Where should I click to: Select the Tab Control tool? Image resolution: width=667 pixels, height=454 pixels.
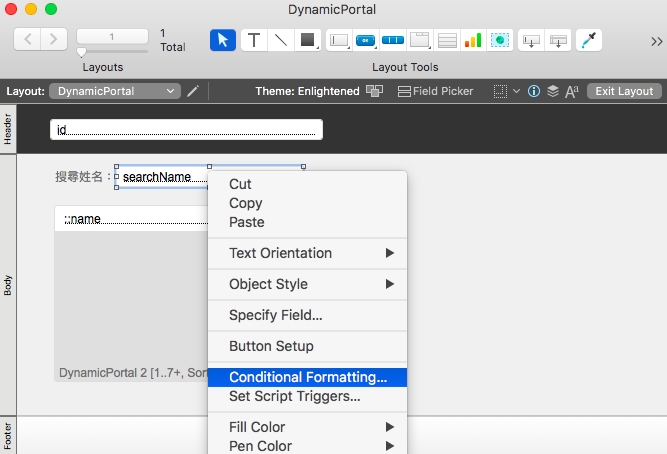tap(419, 40)
